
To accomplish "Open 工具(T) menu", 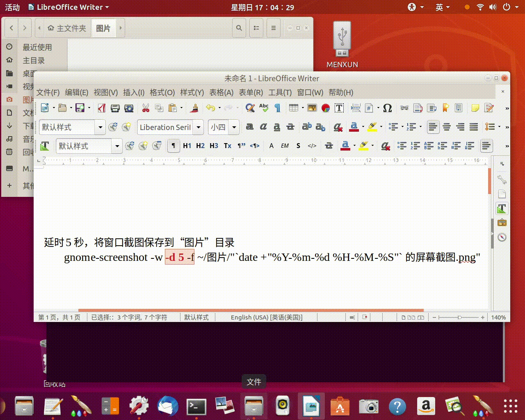I will pyautogui.click(x=280, y=92).
